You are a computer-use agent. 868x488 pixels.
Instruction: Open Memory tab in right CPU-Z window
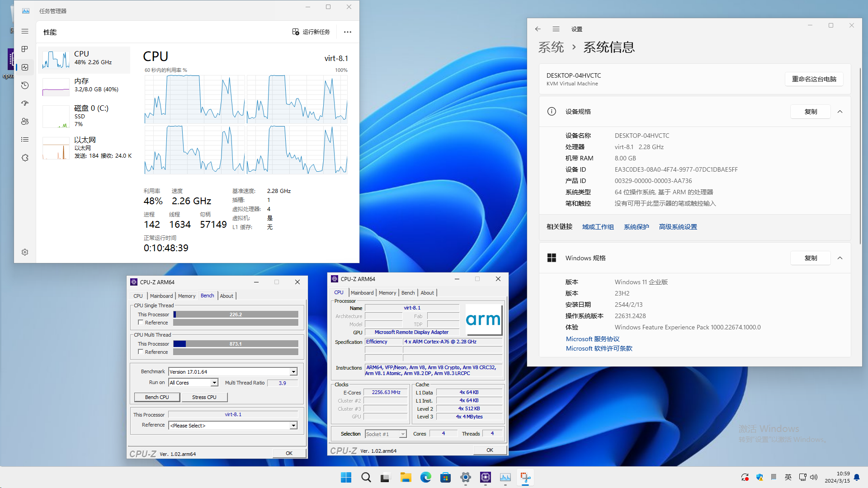click(387, 293)
